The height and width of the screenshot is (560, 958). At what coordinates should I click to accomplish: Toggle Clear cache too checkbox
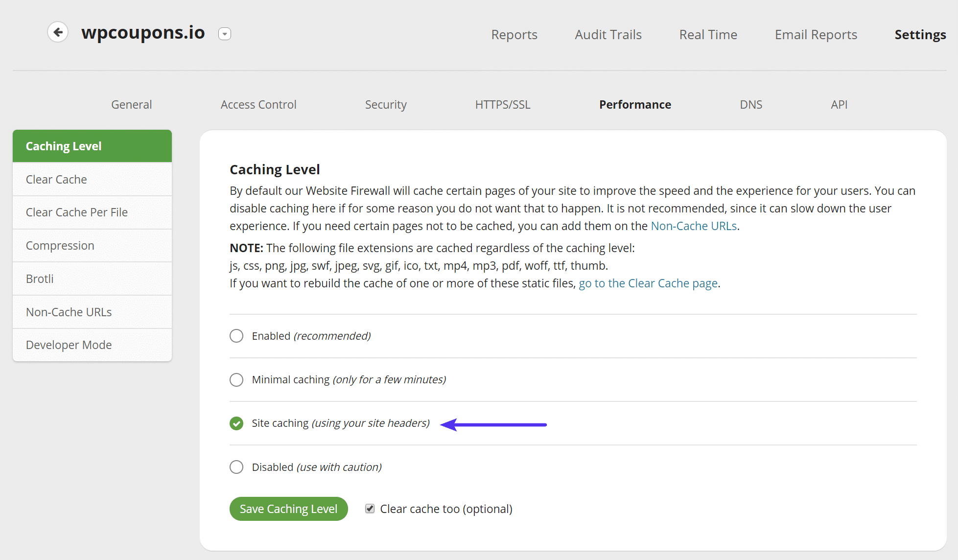pos(369,509)
